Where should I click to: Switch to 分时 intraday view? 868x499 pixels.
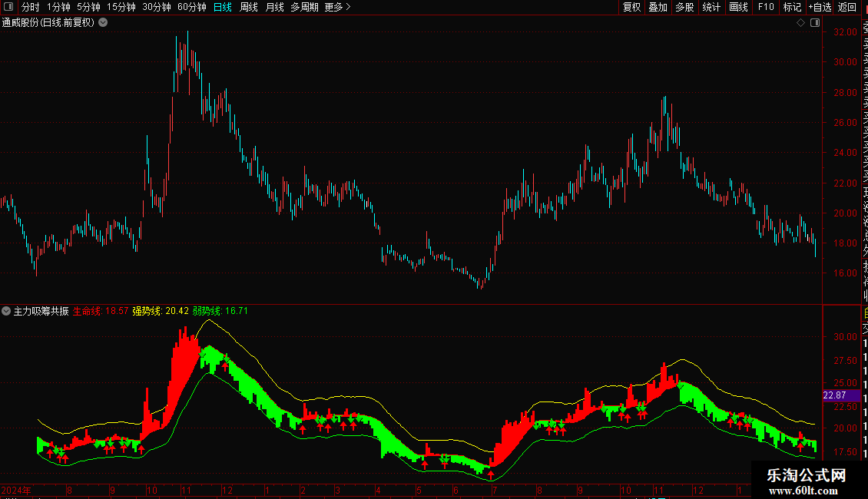31,7
